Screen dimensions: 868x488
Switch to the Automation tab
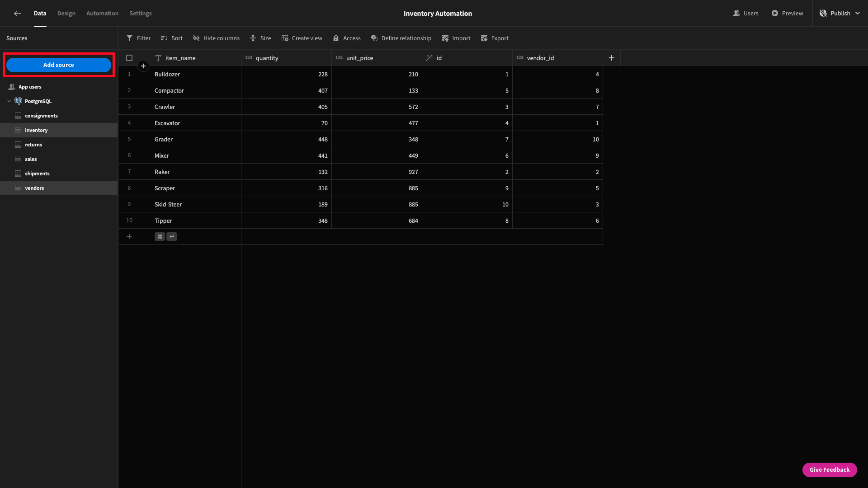point(103,14)
